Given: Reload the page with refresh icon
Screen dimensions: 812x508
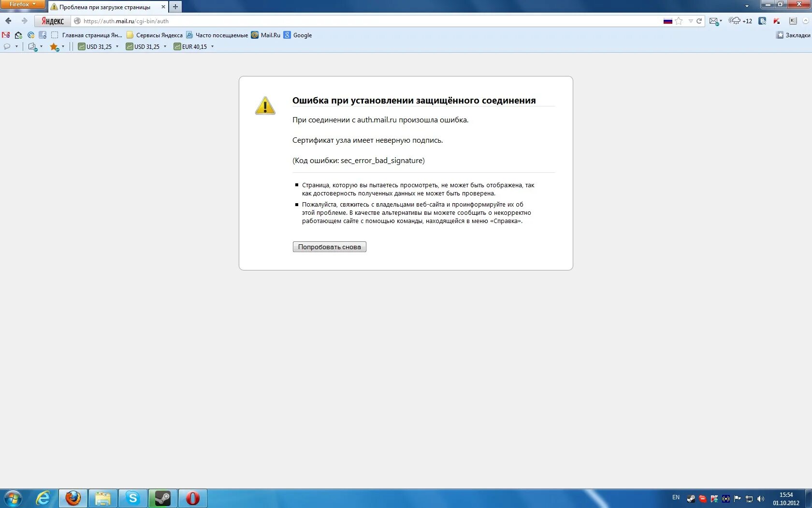Looking at the screenshot, I should point(699,21).
